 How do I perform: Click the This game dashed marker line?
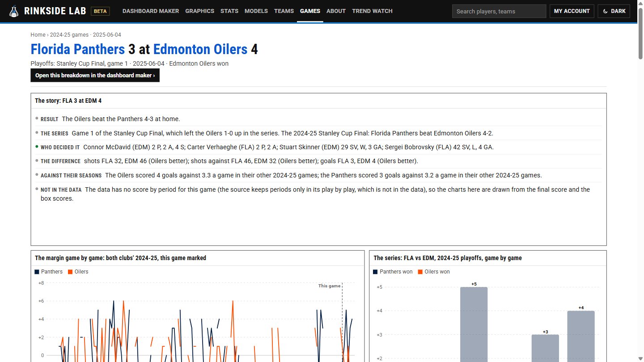(x=342, y=322)
